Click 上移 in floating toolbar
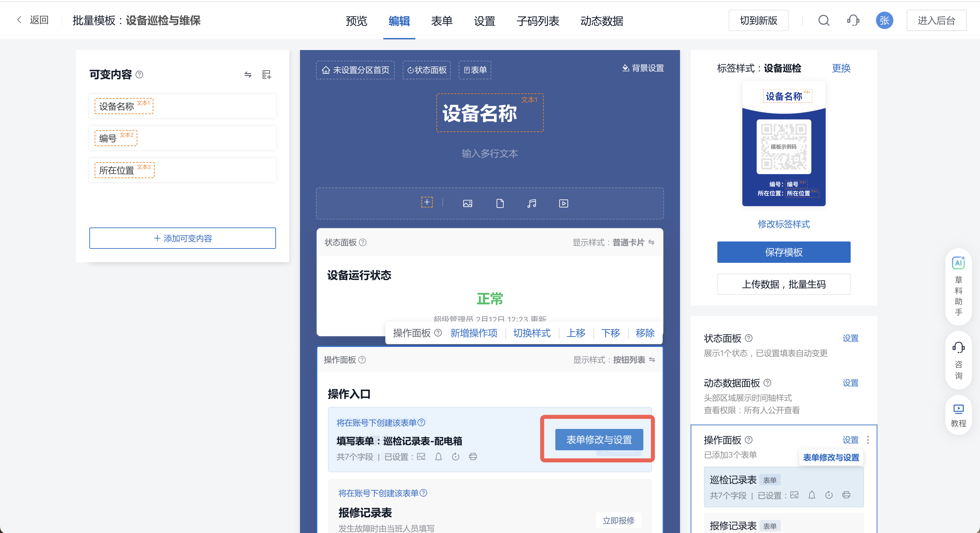This screenshot has width=980, height=533. pyautogui.click(x=576, y=333)
